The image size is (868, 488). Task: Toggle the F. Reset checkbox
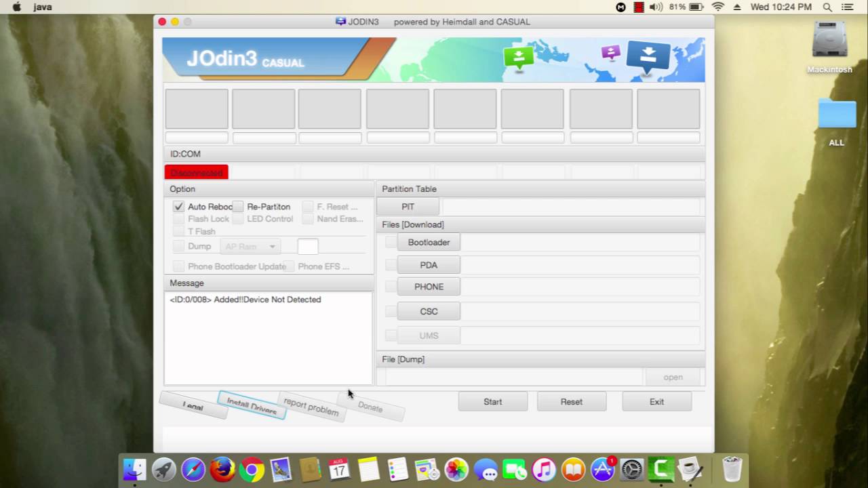point(308,207)
